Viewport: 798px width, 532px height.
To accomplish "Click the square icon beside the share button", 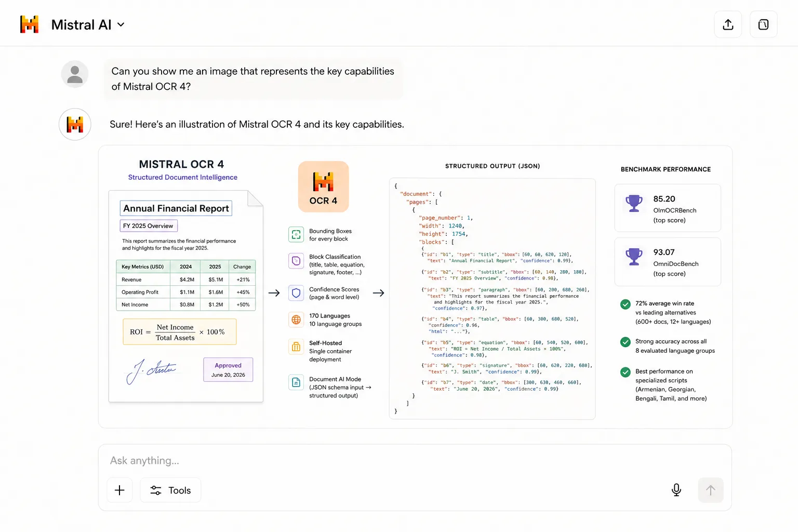I will click(x=763, y=24).
